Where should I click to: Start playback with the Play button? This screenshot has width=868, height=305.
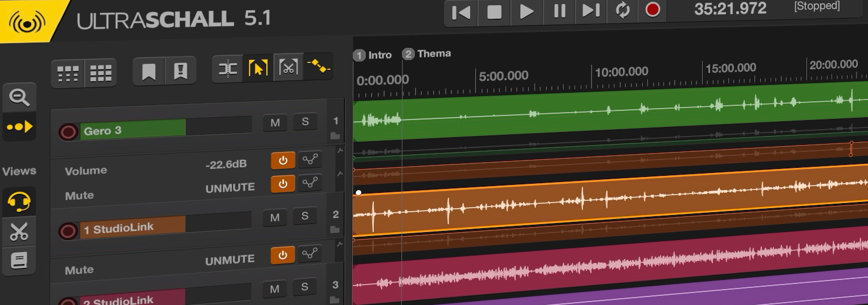tap(527, 11)
